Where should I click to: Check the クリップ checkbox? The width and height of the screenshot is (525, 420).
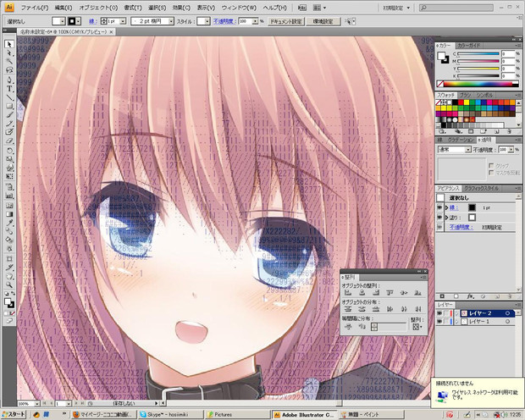click(491, 165)
